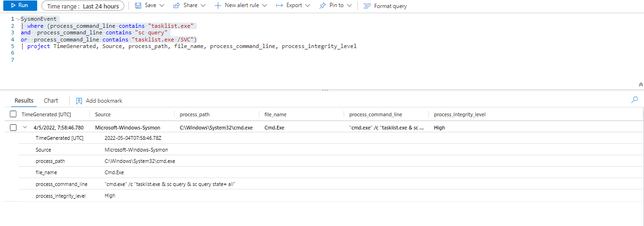Open the results search magnifier icon
The width and height of the screenshot is (644, 226).
(635, 100)
